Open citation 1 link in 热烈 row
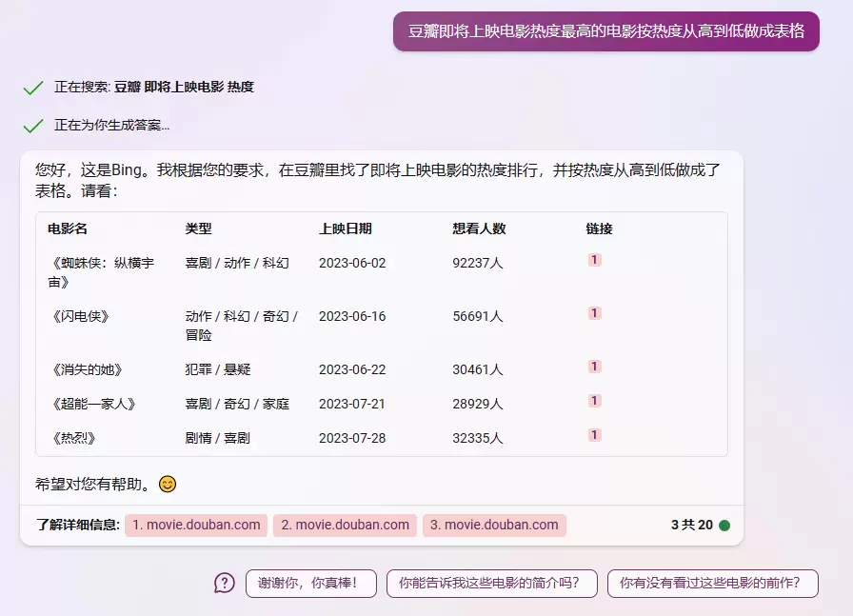Viewport: 853px width, 616px height. [x=595, y=435]
